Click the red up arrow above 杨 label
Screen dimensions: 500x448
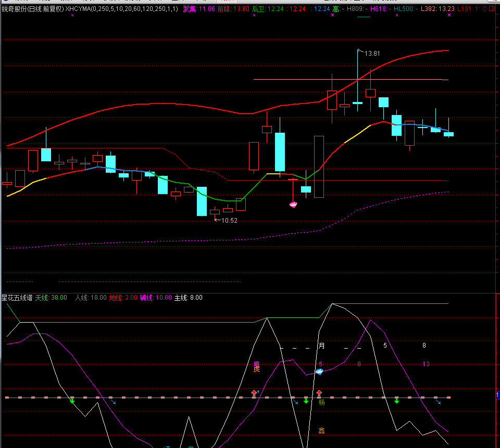[x=319, y=393]
